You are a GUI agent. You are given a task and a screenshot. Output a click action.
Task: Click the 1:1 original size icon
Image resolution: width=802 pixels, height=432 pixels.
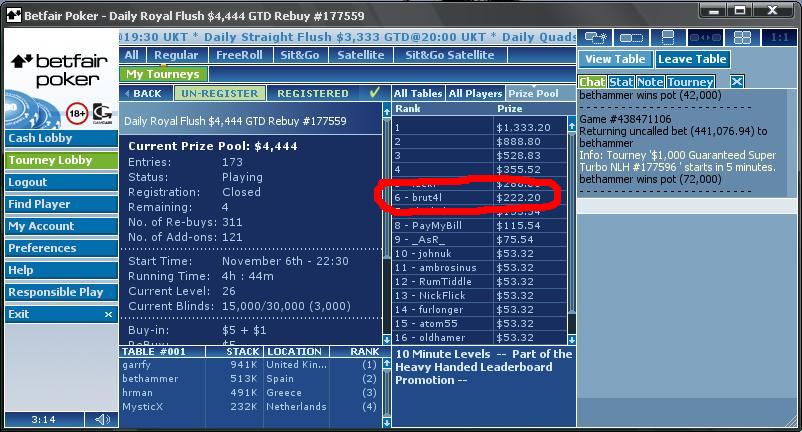pyautogui.click(x=778, y=38)
